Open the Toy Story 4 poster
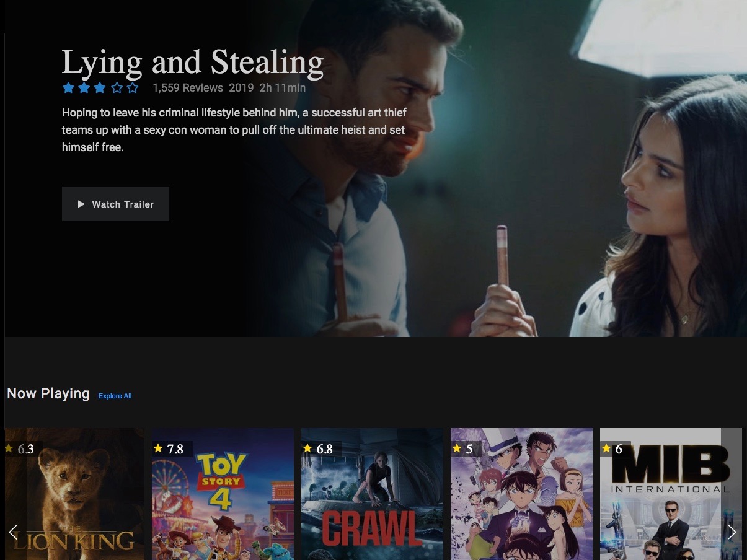Screen dimensions: 747x560 pos(223,494)
